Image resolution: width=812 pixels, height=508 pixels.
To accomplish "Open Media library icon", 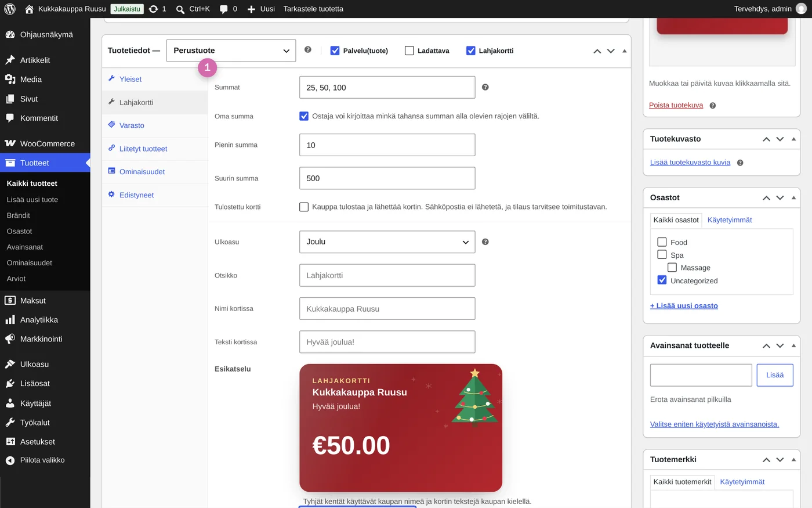I will click(10, 79).
